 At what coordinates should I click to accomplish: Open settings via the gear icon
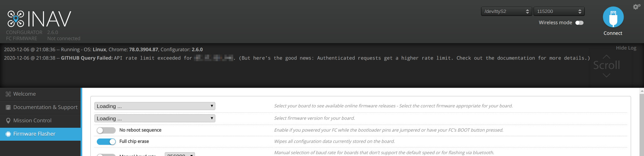[x=637, y=7]
